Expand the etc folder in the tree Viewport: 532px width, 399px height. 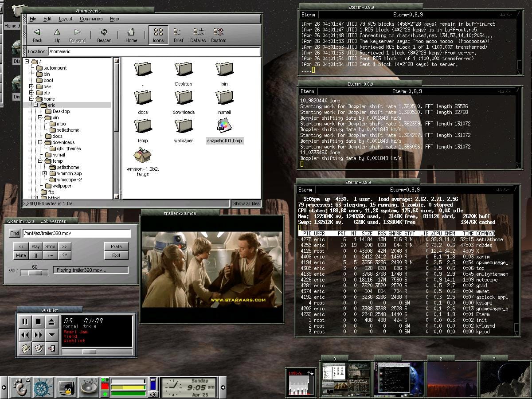31,93
